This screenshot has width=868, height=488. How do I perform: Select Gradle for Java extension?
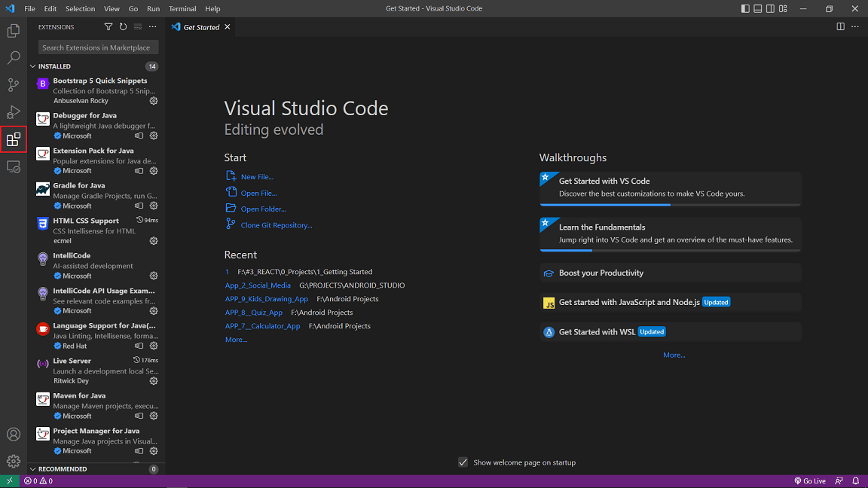(96, 196)
